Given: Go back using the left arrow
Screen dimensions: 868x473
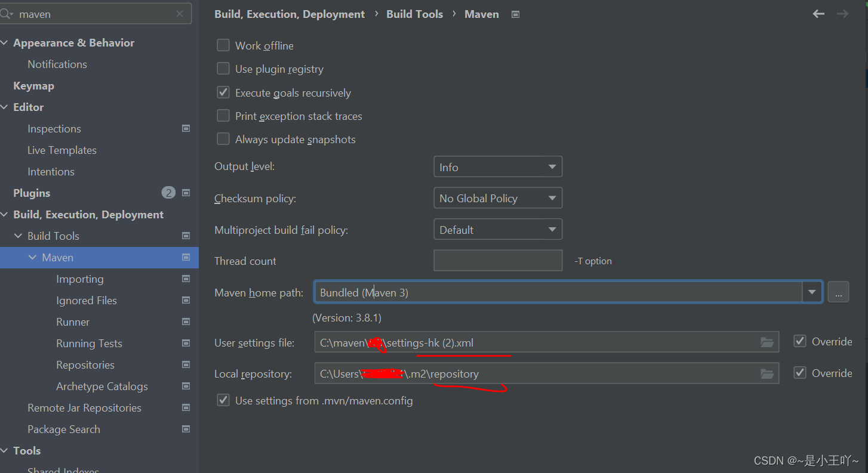Looking at the screenshot, I should [818, 14].
